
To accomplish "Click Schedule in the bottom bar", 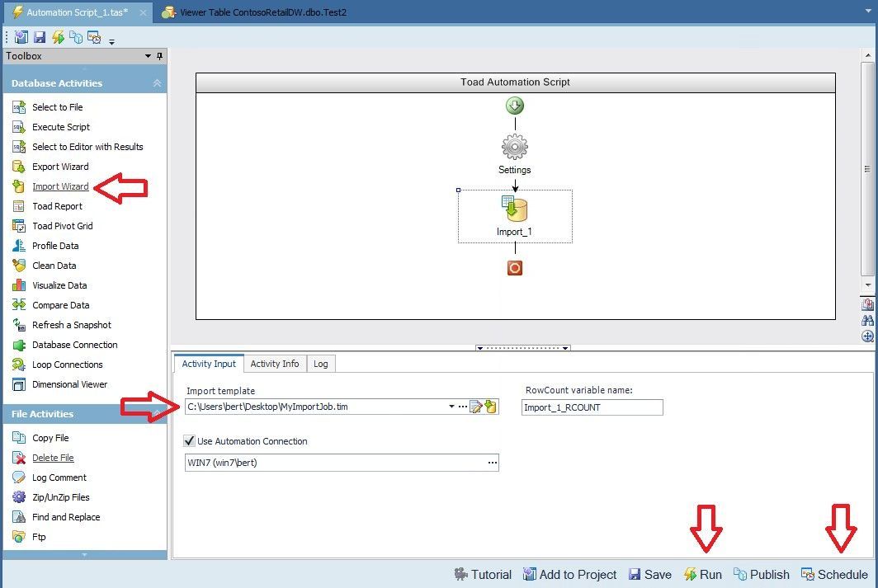I will [x=834, y=575].
